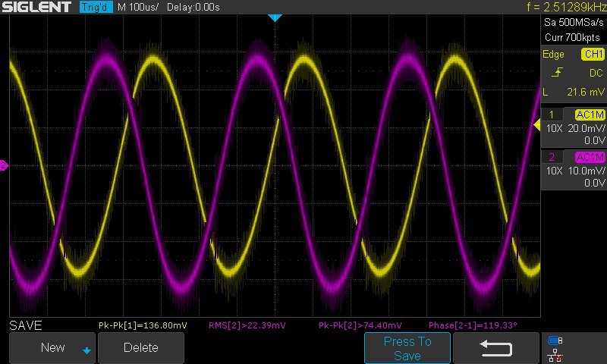Screen dimensions: 607x364
Task: Click the magenta channel 2 ground marker
Action: (x=4, y=165)
